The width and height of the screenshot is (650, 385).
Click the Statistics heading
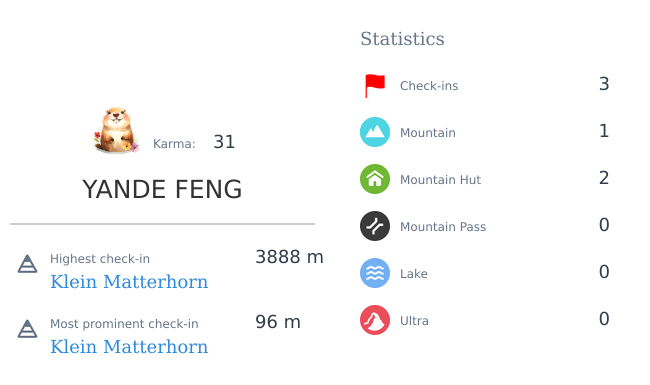[402, 39]
